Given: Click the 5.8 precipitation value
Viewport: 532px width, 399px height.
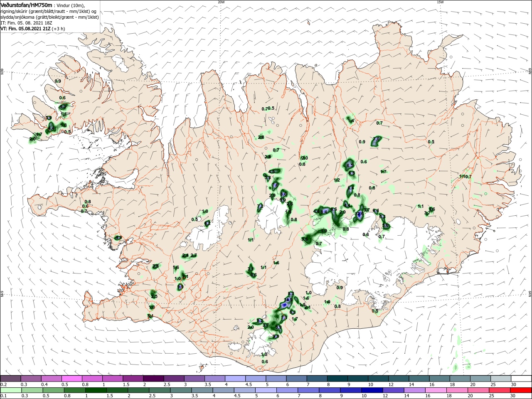Looking at the screenshot, I should (268, 177).
